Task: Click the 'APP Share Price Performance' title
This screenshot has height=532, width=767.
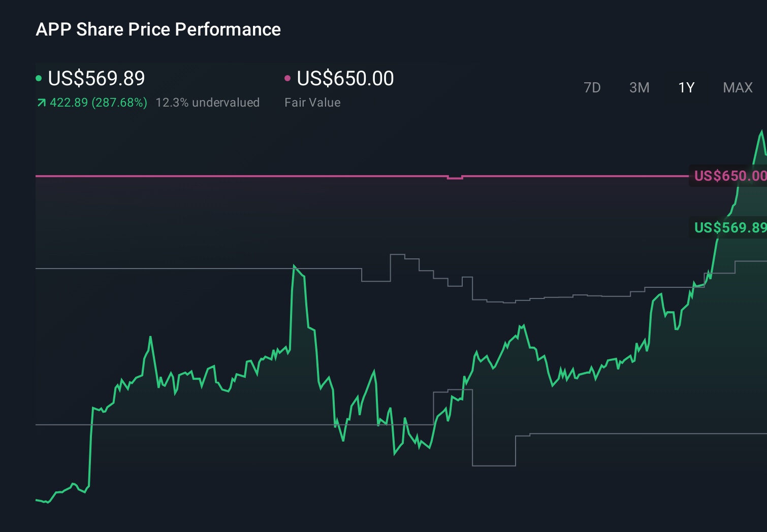Action: (158, 29)
